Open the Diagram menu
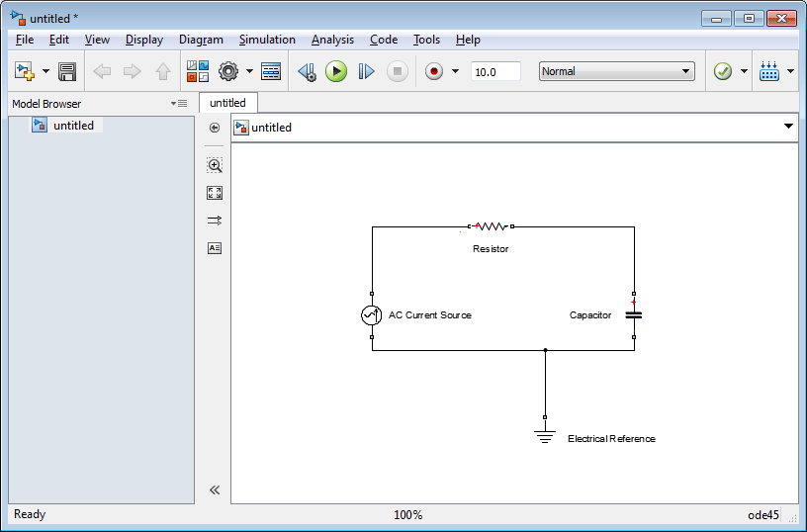The height and width of the screenshot is (532, 807). pos(201,40)
